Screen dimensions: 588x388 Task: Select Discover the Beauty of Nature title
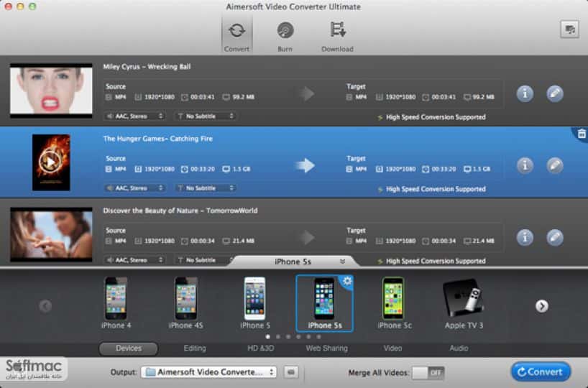180,211
